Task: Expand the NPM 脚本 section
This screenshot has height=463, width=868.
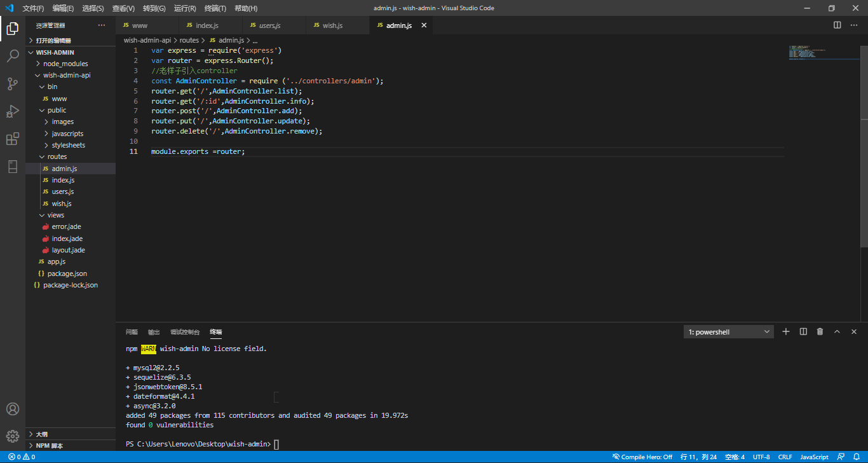Action: pos(71,445)
